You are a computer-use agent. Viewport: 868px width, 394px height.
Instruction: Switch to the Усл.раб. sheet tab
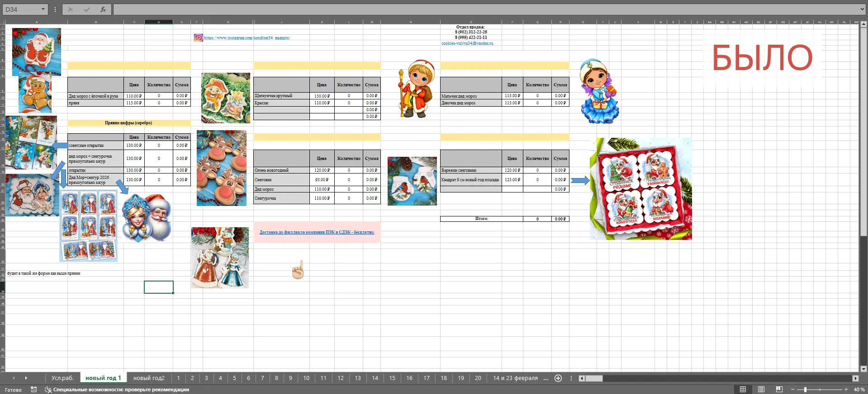62,378
